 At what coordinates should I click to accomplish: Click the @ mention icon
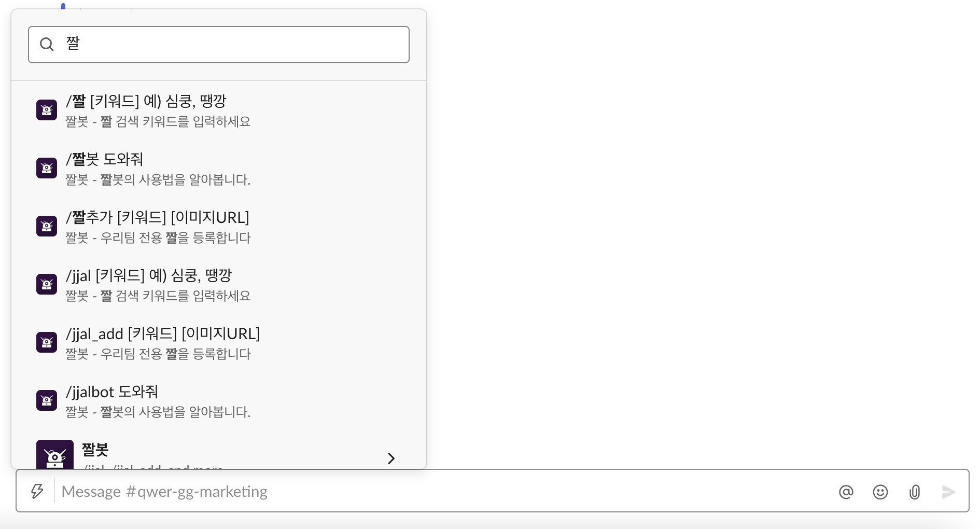coord(846,492)
